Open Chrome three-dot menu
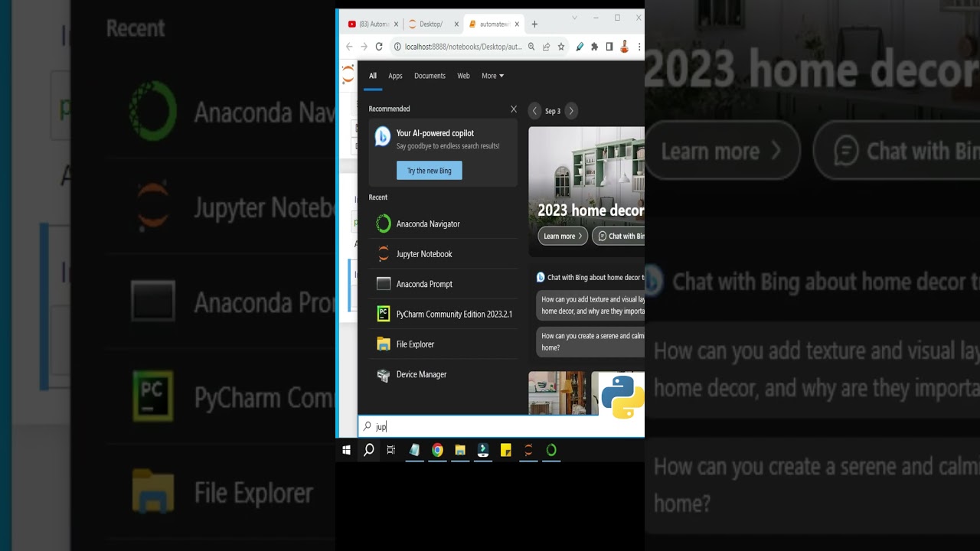 pyautogui.click(x=639, y=47)
